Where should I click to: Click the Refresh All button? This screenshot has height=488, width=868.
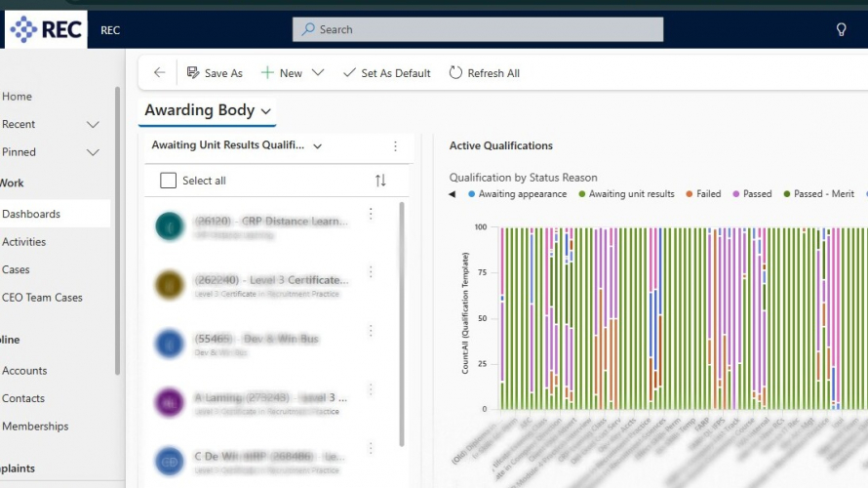coord(484,73)
